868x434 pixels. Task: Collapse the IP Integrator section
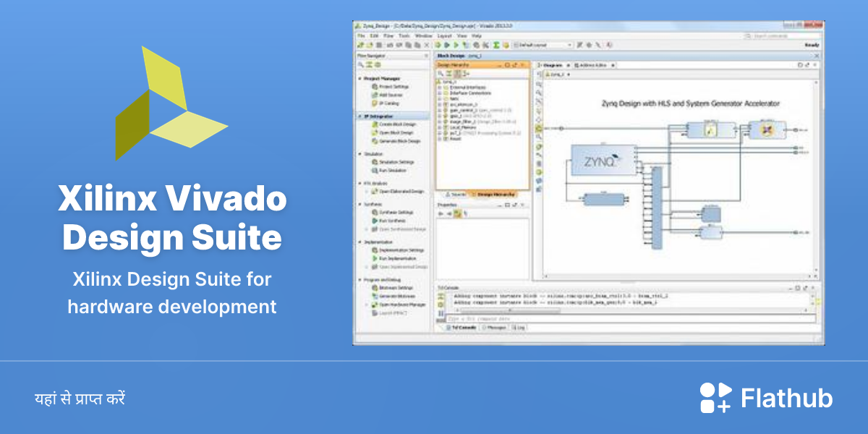[360, 116]
